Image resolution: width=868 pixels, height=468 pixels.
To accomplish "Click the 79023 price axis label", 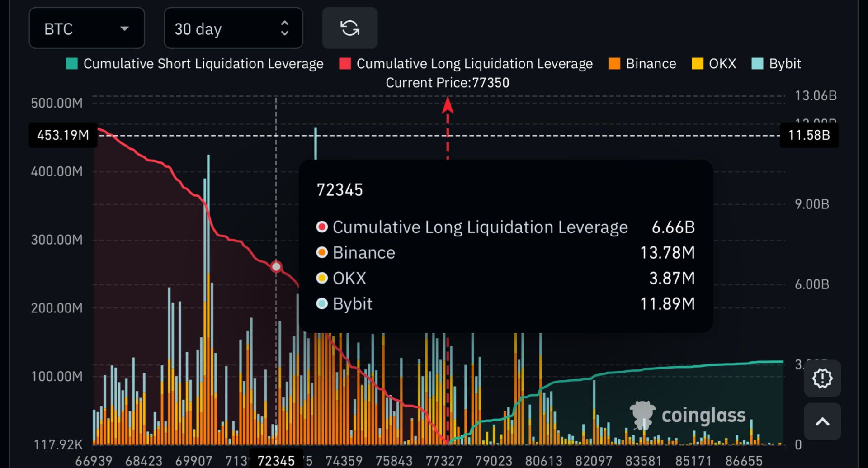I will (x=494, y=461).
